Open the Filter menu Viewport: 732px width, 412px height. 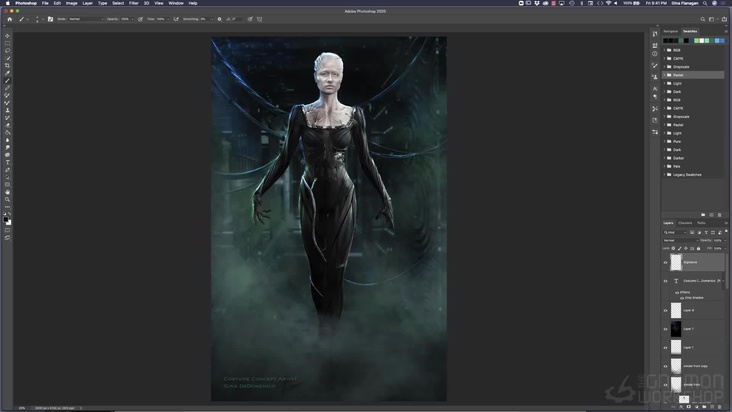click(x=134, y=3)
